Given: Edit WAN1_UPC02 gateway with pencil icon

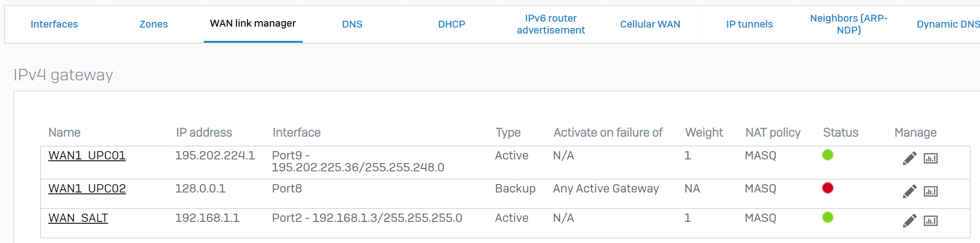Looking at the screenshot, I should (909, 192).
